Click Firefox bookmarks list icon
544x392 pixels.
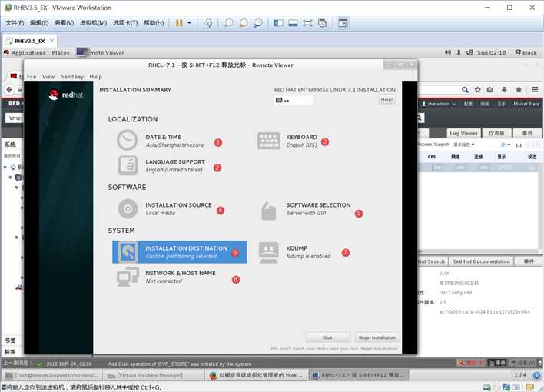(489, 90)
